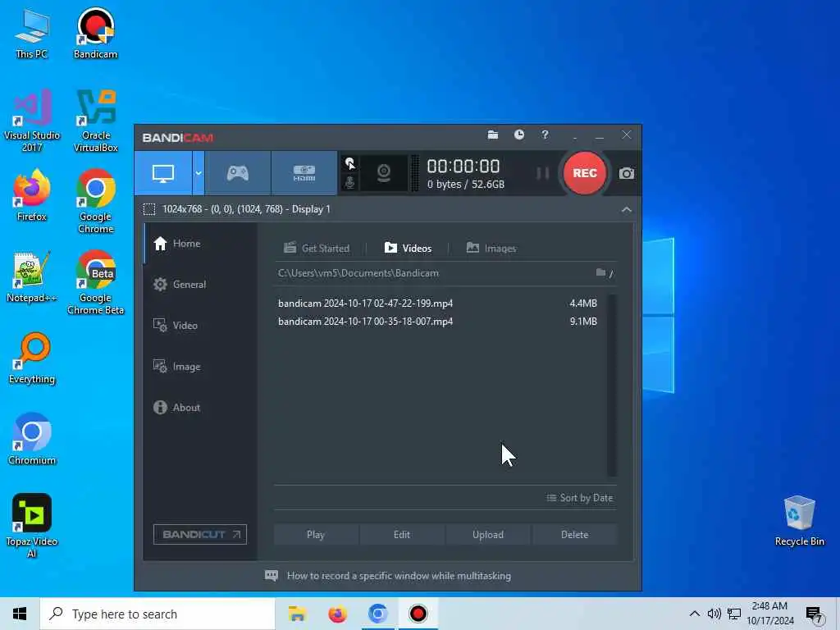
Task: Switch to the Videos tab
Action: point(409,248)
